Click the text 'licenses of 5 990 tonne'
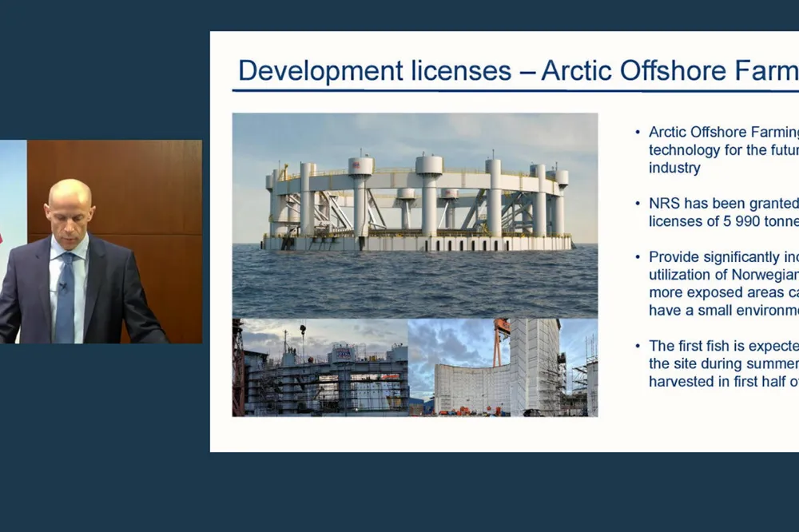This screenshot has width=799, height=532. [x=724, y=221]
